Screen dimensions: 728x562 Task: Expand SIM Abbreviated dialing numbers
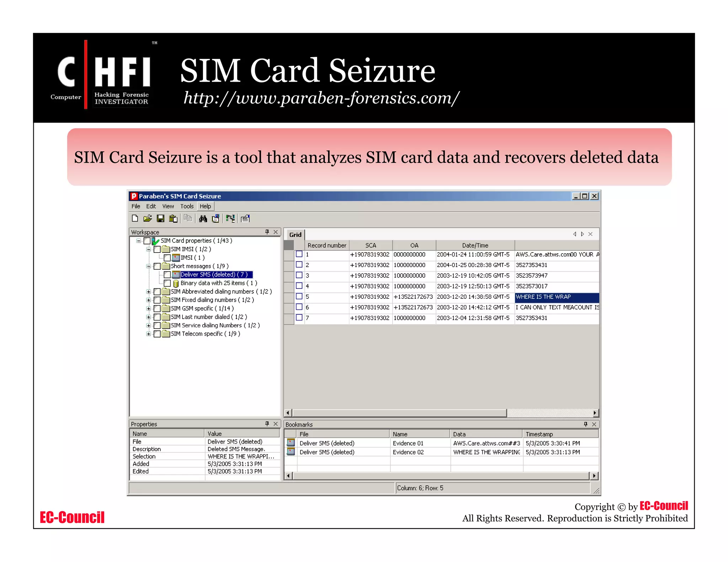149,292
